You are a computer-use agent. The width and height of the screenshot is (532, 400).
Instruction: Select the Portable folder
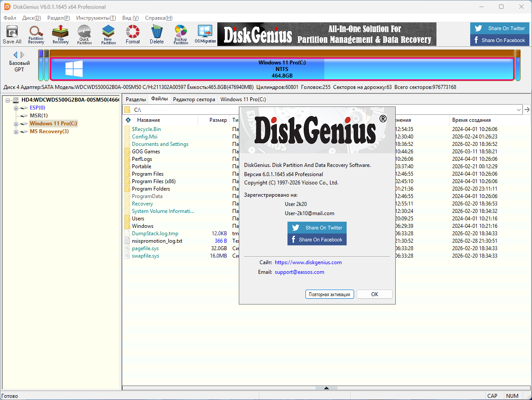pyautogui.click(x=142, y=166)
